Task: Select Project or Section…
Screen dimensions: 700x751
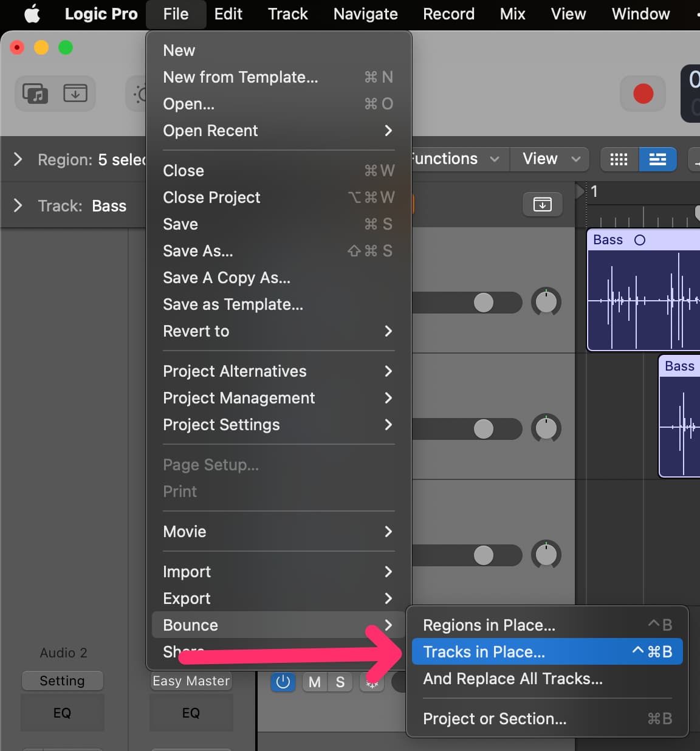Action: click(x=547, y=719)
